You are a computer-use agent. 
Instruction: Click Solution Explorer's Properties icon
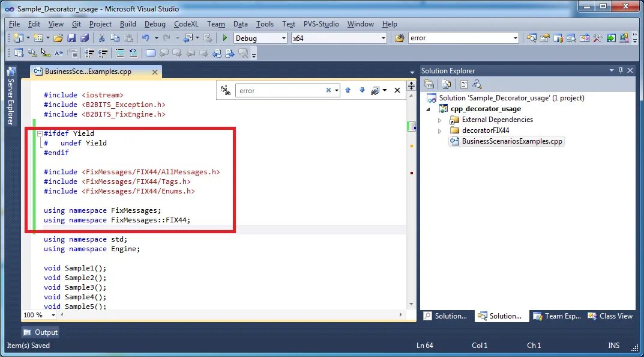pos(429,84)
